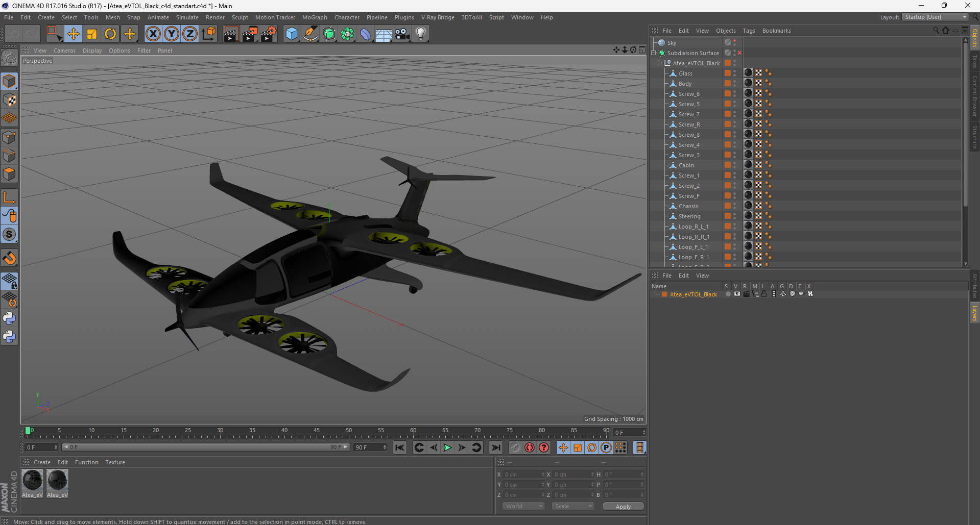Open material manager Texture menu
Viewport: 980px width, 525px height.
tap(115, 462)
